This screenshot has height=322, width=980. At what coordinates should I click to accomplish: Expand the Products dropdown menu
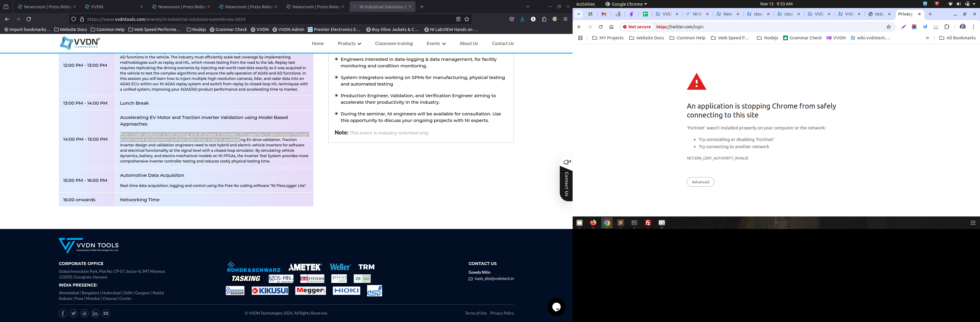coord(349,44)
